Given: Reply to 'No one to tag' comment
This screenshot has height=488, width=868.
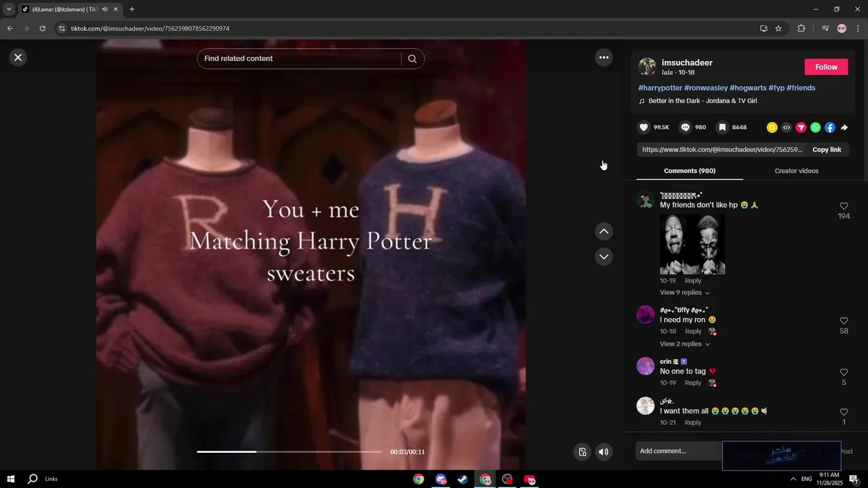Looking at the screenshot, I should [693, 383].
